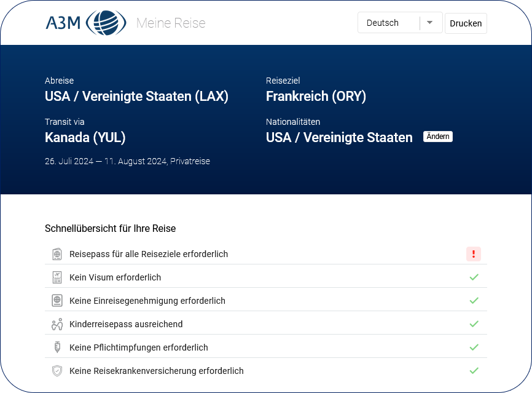This screenshot has height=393, width=532.
Task: Click the entry permit globe icon
Action: [x=57, y=301]
